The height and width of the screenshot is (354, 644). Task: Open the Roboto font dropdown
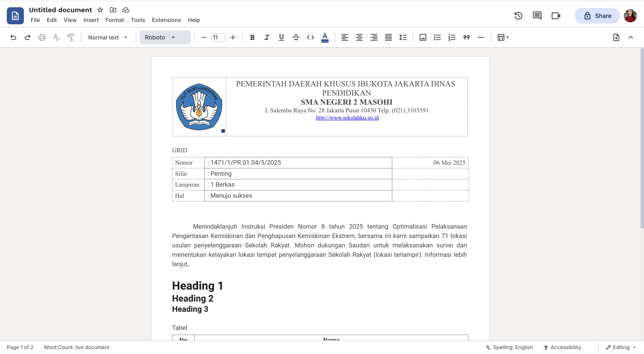click(x=165, y=38)
